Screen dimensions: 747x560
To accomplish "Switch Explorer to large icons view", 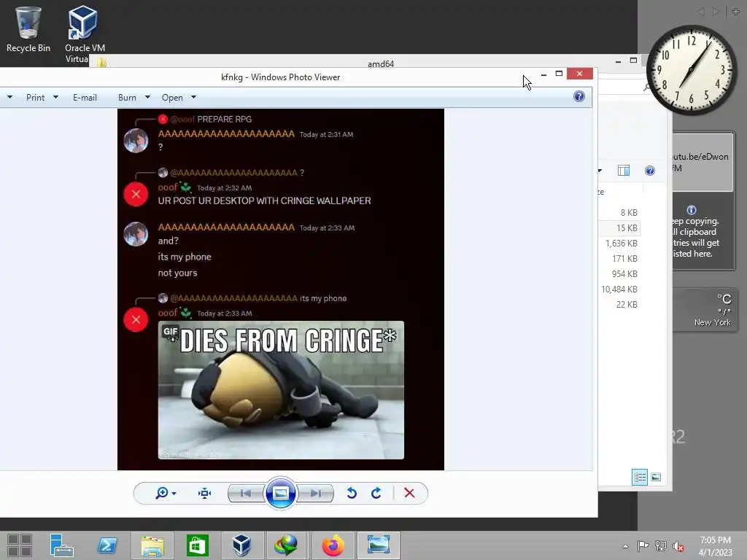I will 656,477.
